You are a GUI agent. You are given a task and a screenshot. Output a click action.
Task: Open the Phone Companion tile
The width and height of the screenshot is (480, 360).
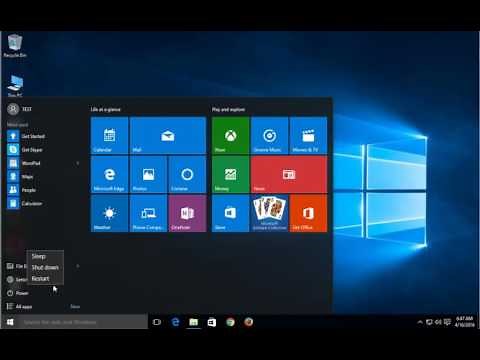148,213
